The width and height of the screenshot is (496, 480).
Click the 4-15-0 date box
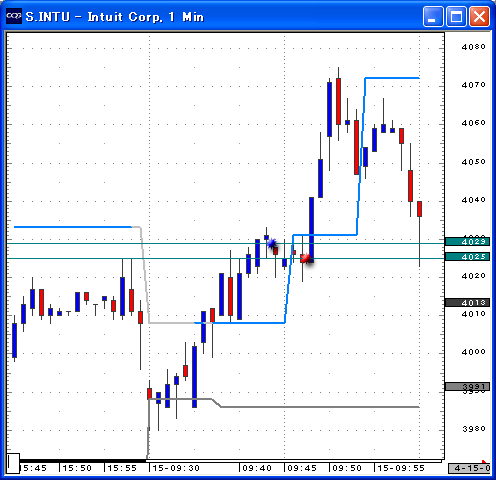point(469,468)
